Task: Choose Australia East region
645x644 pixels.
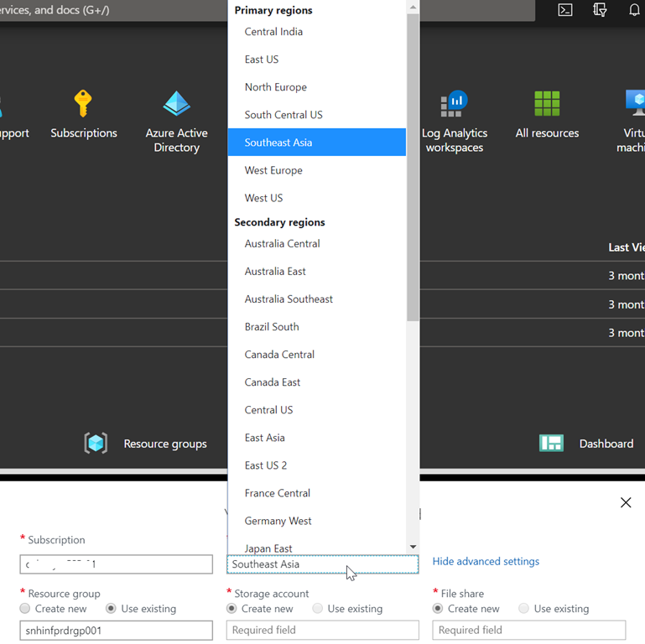Action: click(317, 272)
